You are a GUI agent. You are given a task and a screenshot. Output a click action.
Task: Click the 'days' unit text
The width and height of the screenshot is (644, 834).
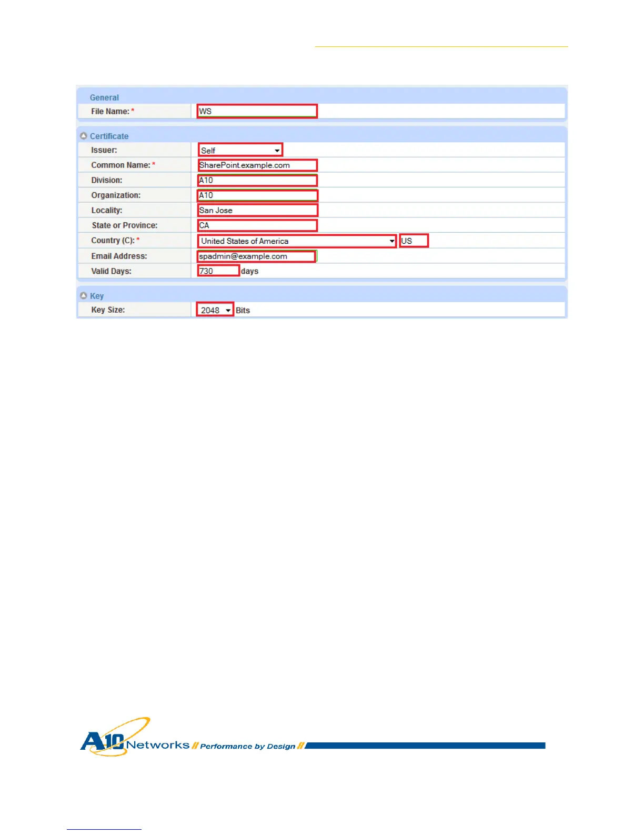coord(250,271)
